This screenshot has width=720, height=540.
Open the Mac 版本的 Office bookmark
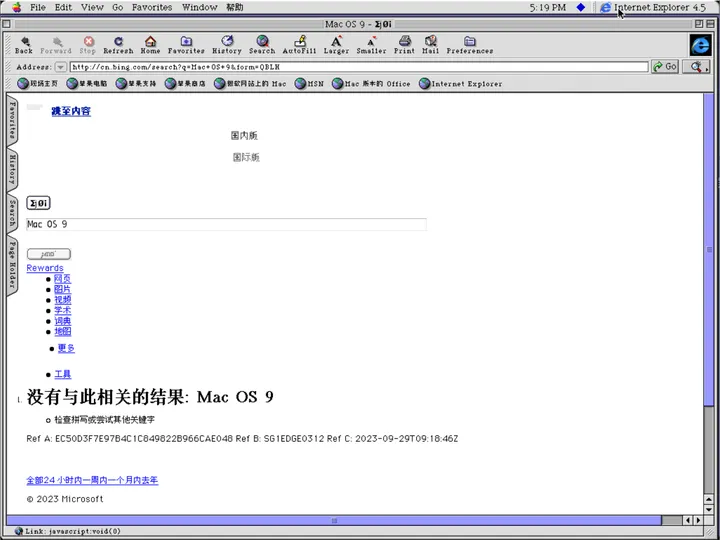(x=371, y=84)
